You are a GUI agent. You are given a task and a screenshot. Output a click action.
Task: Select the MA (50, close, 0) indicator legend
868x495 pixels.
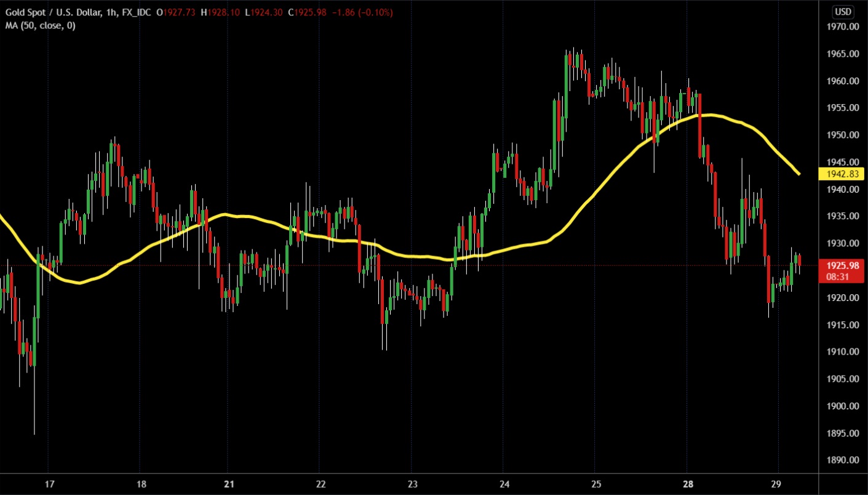coord(41,25)
